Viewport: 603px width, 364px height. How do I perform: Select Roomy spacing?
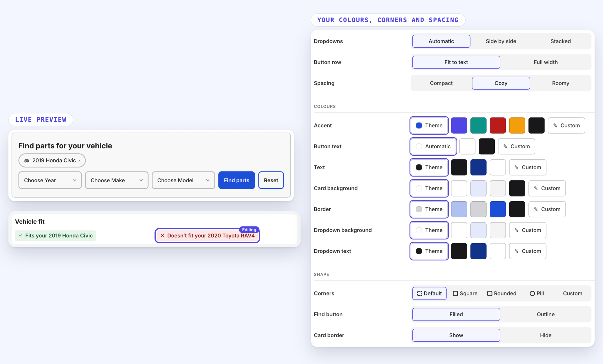(561, 83)
